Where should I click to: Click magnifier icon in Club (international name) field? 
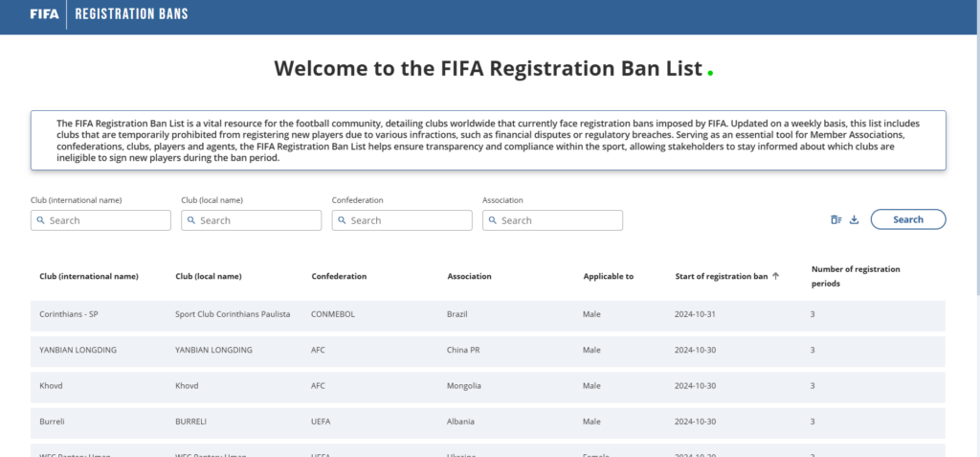40,220
